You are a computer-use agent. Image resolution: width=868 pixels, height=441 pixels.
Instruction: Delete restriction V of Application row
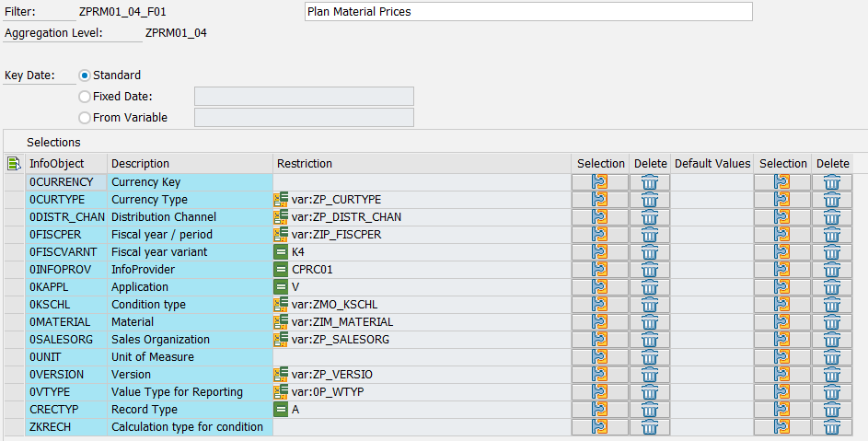tap(650, 287)
